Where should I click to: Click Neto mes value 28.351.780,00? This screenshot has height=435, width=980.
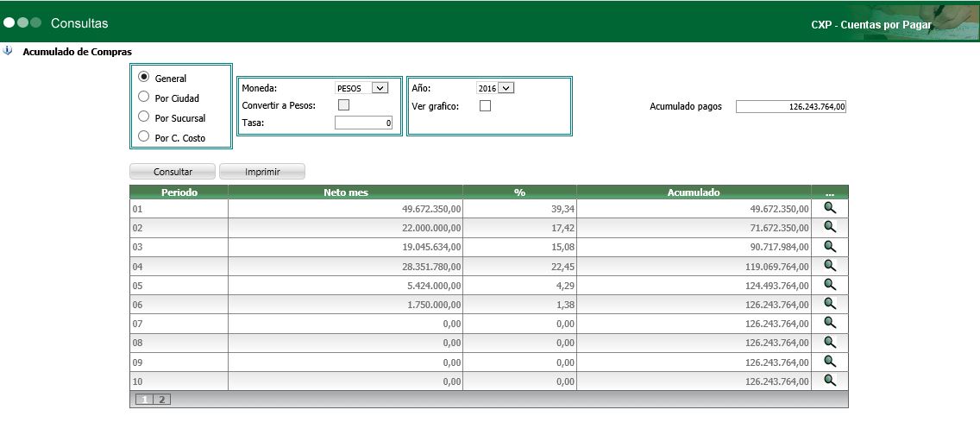coord(431,266)
